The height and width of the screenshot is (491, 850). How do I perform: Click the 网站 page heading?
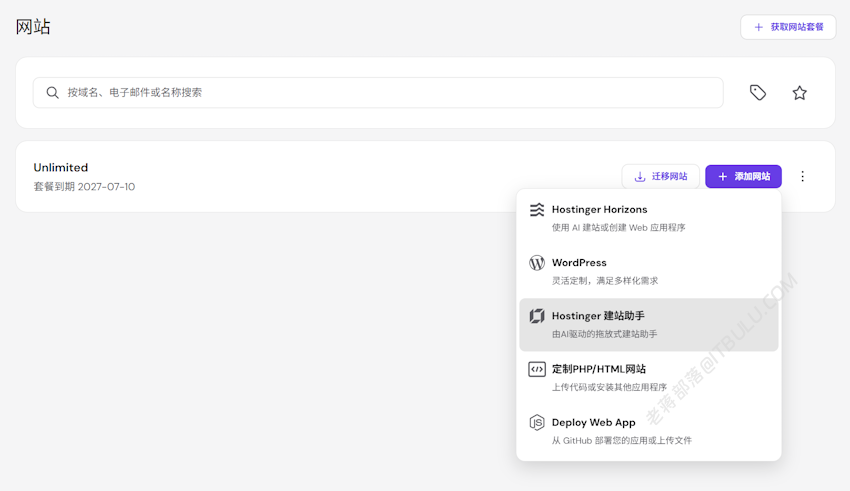(x=33, y=27)
